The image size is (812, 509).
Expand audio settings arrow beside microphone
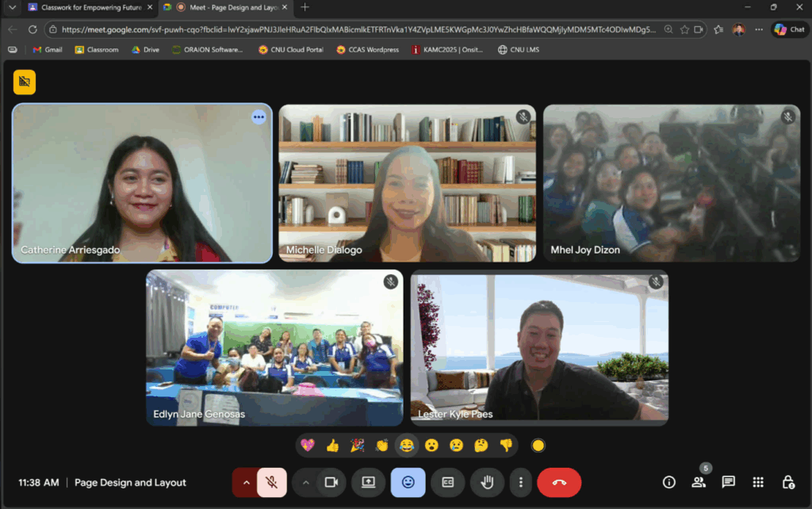[246, 482]
